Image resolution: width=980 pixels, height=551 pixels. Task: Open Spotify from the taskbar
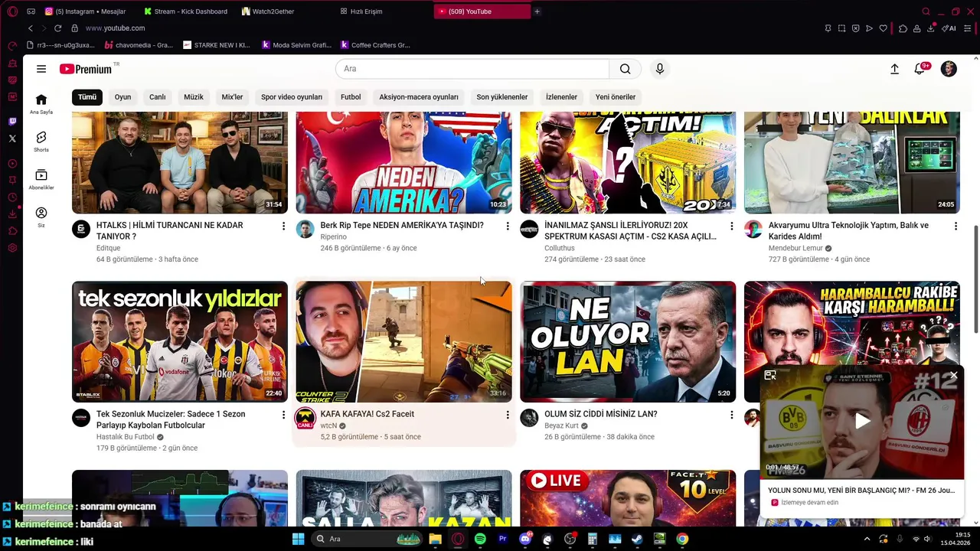[480, 539]
